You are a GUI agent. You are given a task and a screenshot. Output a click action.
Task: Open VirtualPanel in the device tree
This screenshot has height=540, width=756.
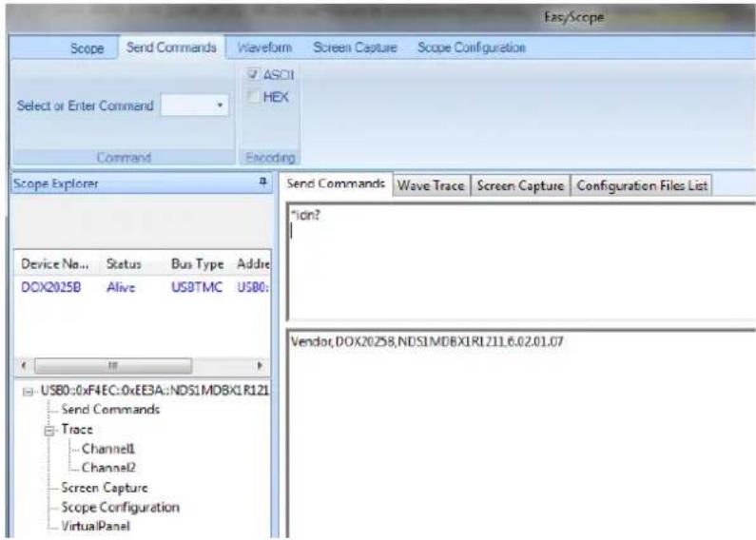tap(95, 526)
